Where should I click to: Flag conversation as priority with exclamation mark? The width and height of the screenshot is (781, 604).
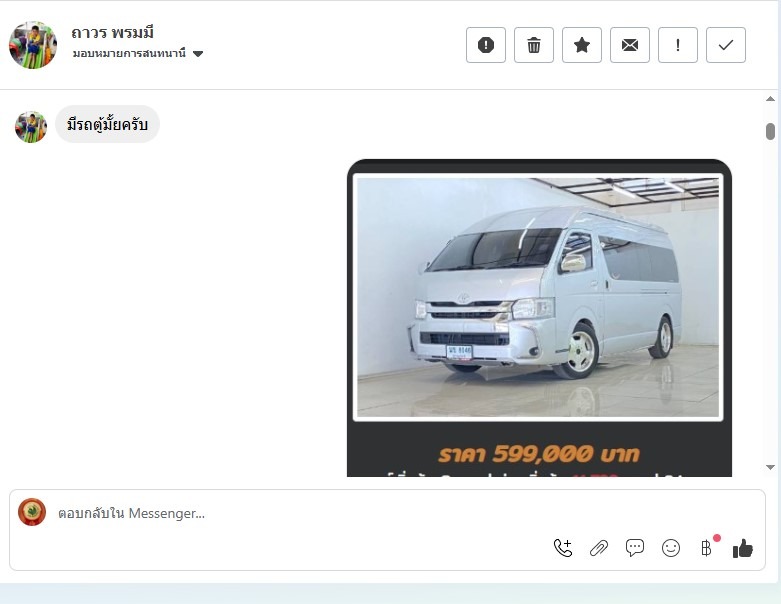click(677, 45)
